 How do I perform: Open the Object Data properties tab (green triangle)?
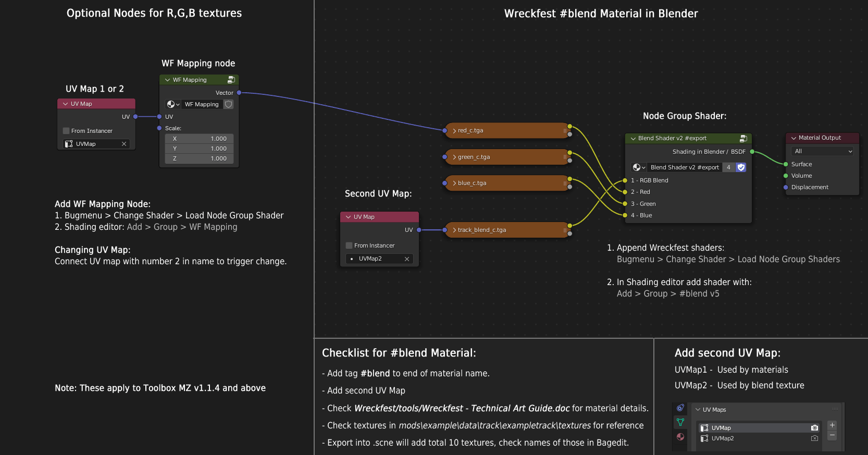(x=680, y=422)
